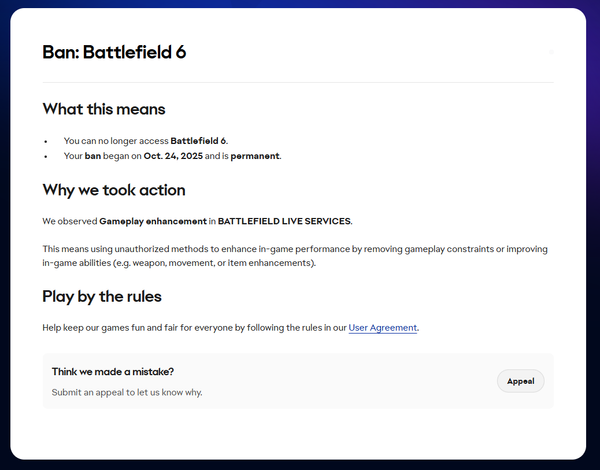Select the "Play by the rules" heading
This screenshot has height=470, width=600.
pos(102,296)
